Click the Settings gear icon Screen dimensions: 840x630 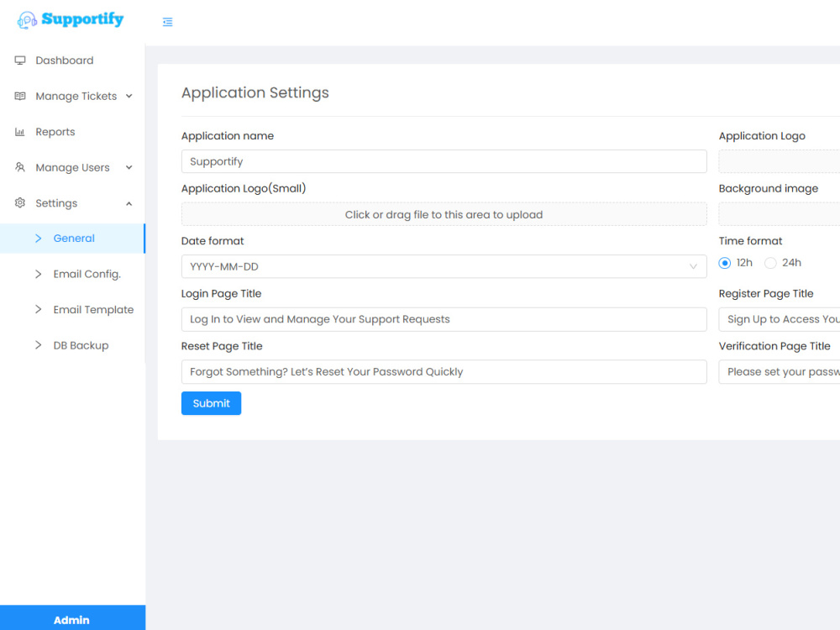[20, 203]
